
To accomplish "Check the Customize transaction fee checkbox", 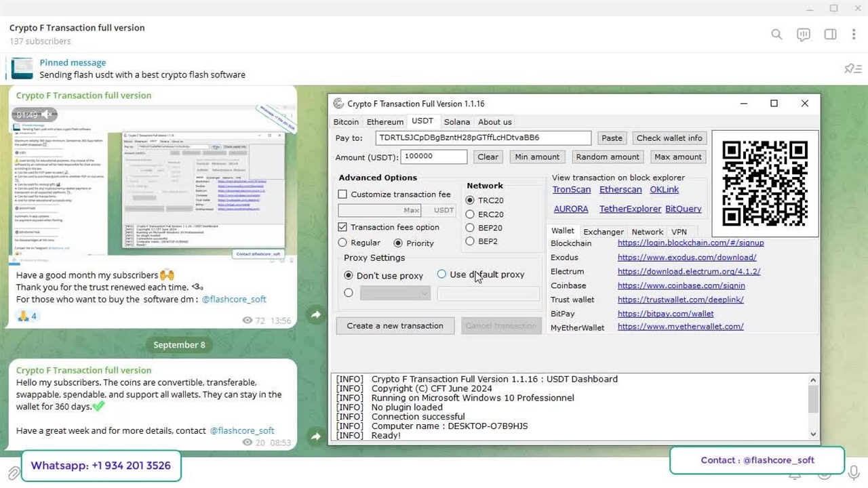I will (342, 195).
